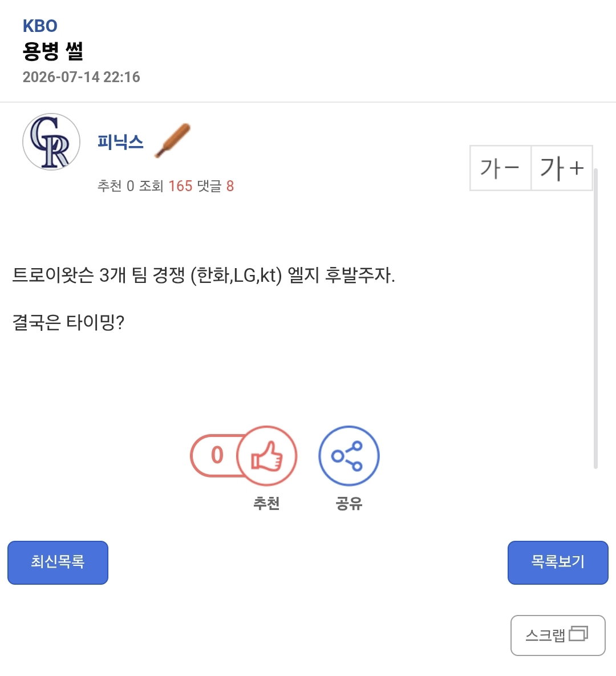Save post with 스크랩 button
Viewport: 616px width, 676px height.
click(x=558, y=635)
